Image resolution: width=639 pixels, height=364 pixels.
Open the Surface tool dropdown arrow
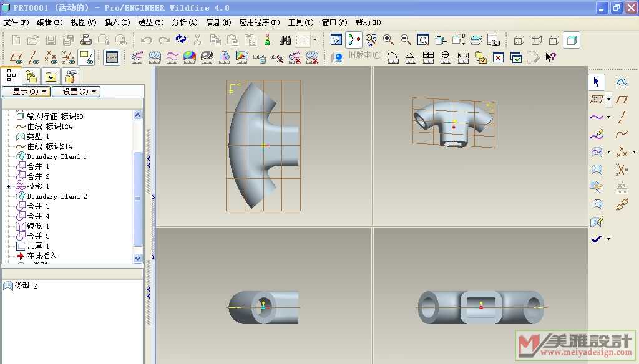pyautogui.click(x=608, y=152)
